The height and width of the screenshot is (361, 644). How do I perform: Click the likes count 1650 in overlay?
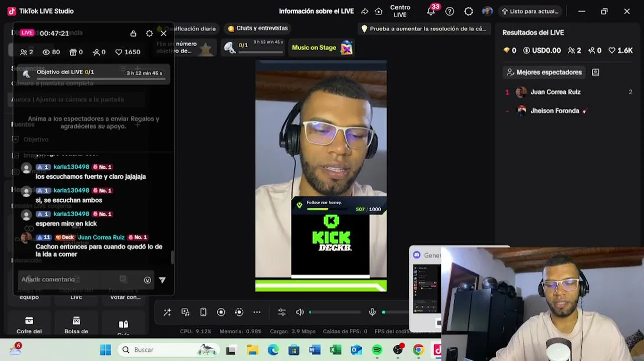coord(128,52)
